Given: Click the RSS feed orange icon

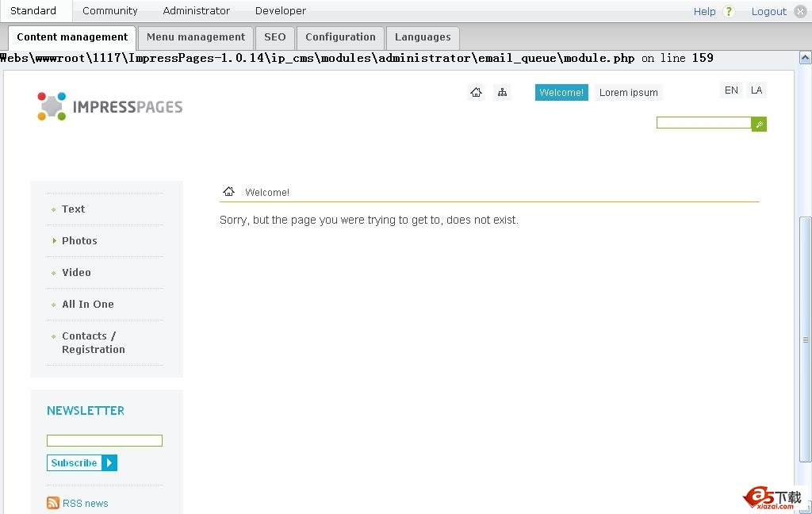Looking at the screenshot, I should (x=53, y=503).
